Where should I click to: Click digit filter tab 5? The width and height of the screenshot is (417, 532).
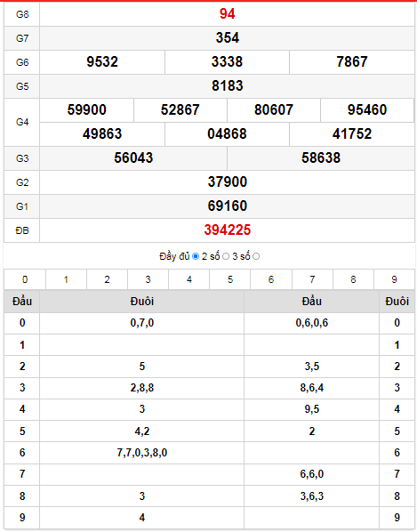[x=230, y=279]
